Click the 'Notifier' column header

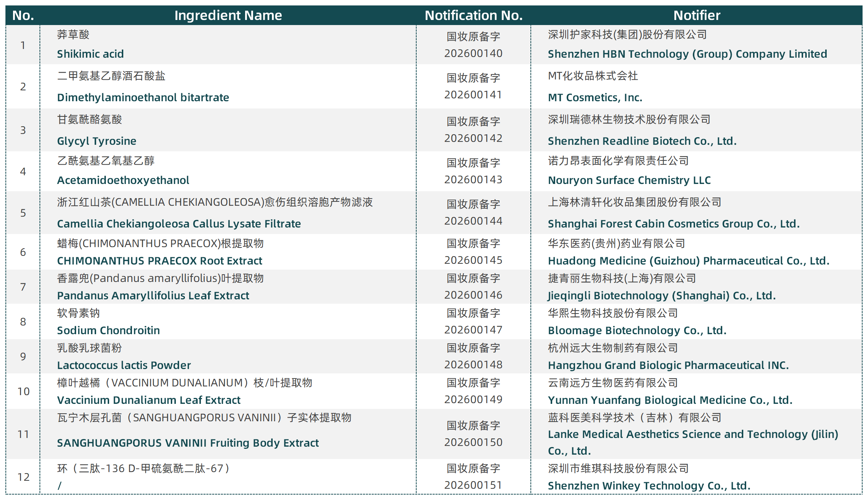(697, 15)
